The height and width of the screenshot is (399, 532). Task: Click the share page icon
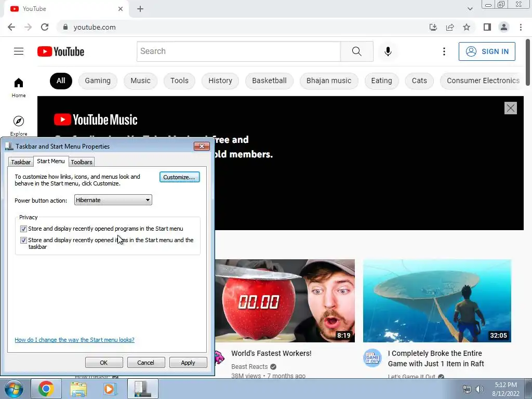(450, 27)
